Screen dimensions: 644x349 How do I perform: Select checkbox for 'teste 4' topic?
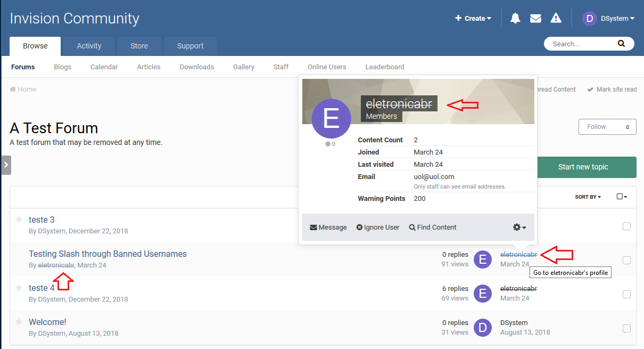tap(626, 295)
